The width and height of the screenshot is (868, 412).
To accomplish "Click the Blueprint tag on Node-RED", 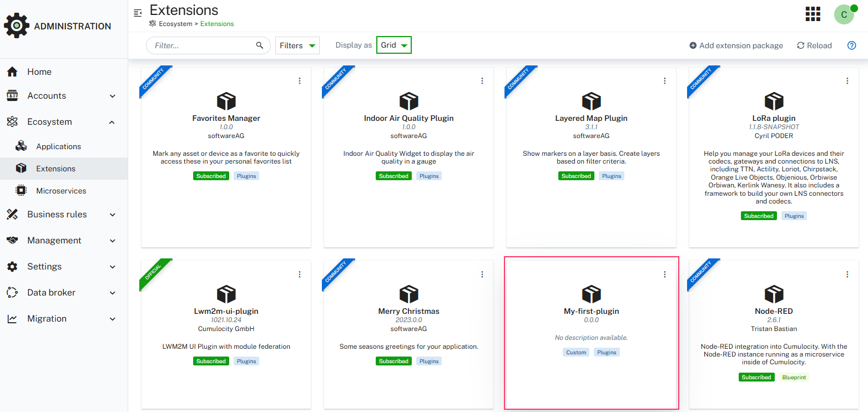I will click(795, 377).
